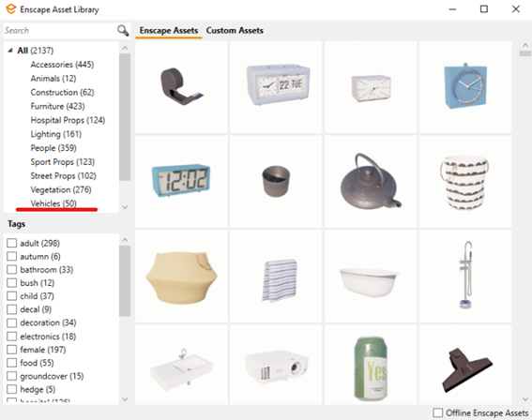Select the digital clock showing 12:02

(x=181, y=181)
